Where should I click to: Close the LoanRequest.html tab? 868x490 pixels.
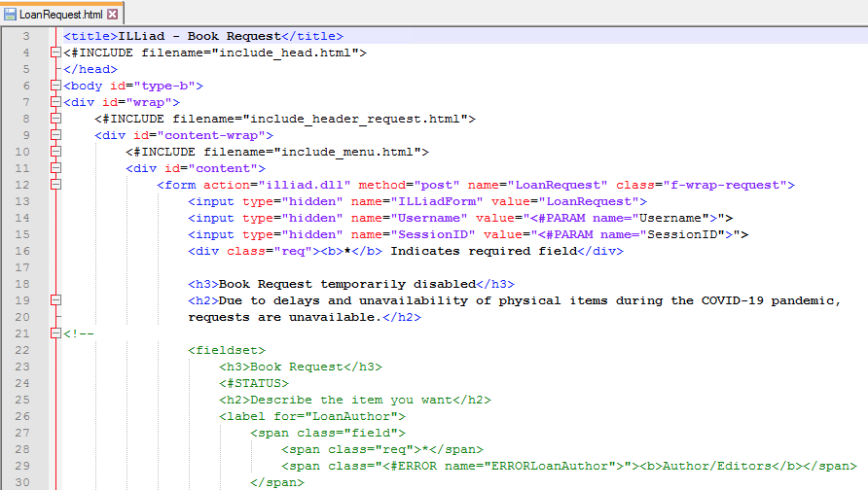(x=112, y=15)
